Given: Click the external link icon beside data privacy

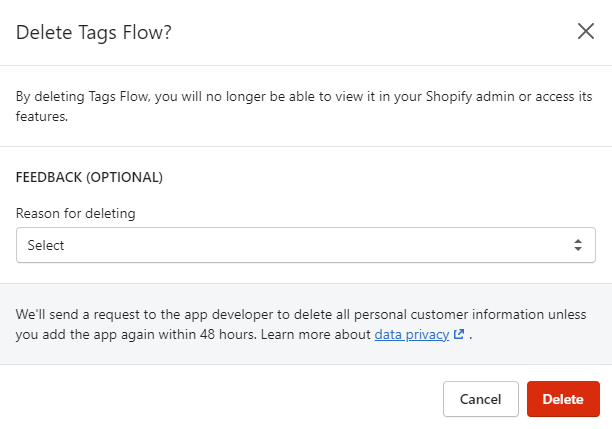Looking at the screenshot, I should coord(459,335).
